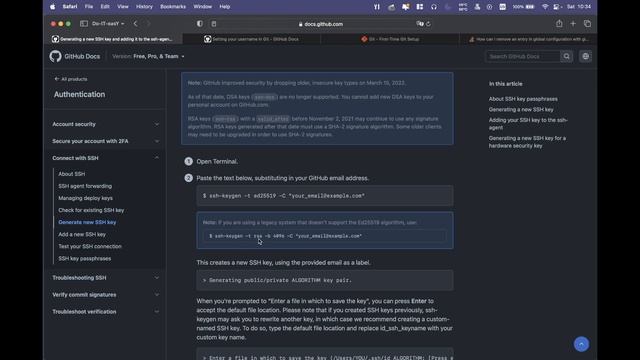Open the Do-IT-easY tab group dropdown
This screenshot has width=640, height=360.
coord(108,24)
